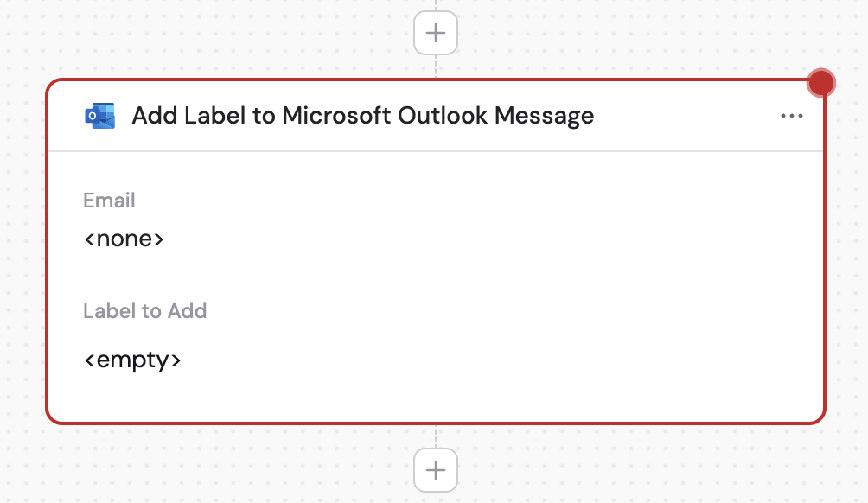Add a new step after this Outlook action
Image resolution: width=868 pixels, height=503 pixels.
coord(434,469)
